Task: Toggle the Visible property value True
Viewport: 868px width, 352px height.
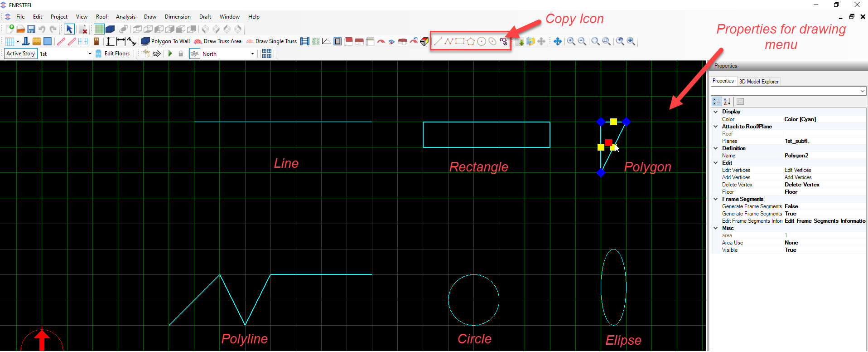Action: pyautogui.click(x=791, y=250)
